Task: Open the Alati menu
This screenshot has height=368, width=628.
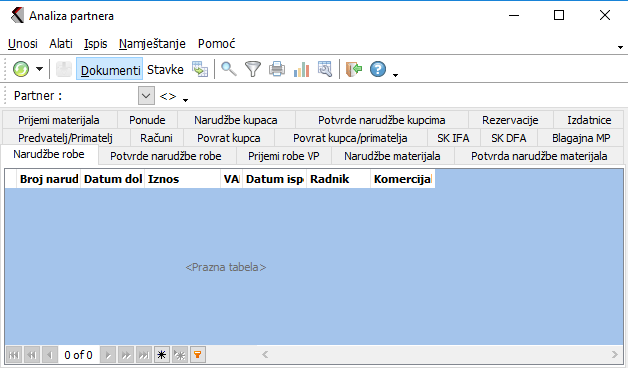Action: 61,43
